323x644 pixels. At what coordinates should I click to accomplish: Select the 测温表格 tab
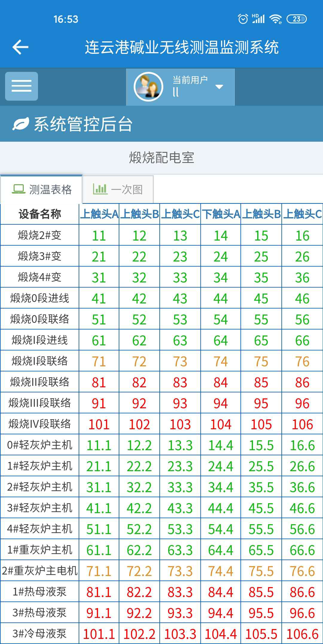point(41,189)
